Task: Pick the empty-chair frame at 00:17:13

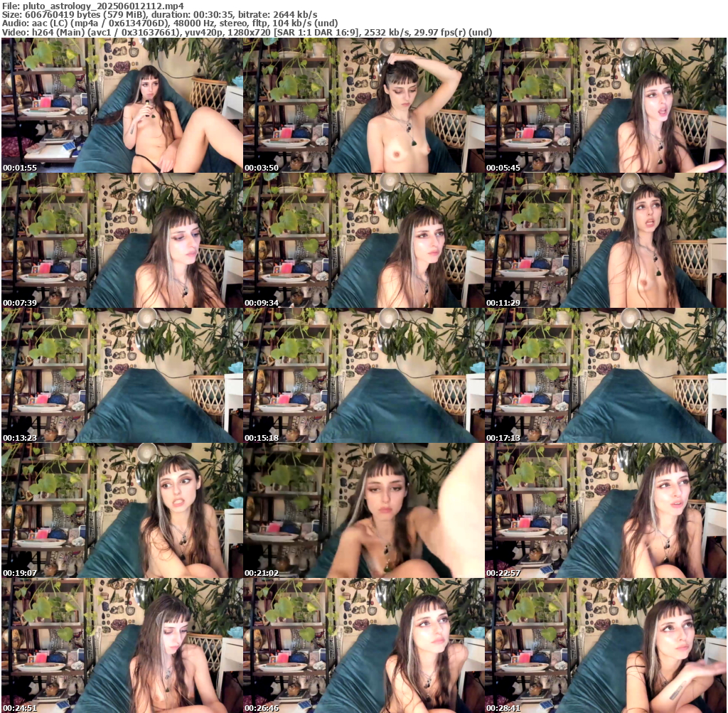Action: (x=606, y=375)
